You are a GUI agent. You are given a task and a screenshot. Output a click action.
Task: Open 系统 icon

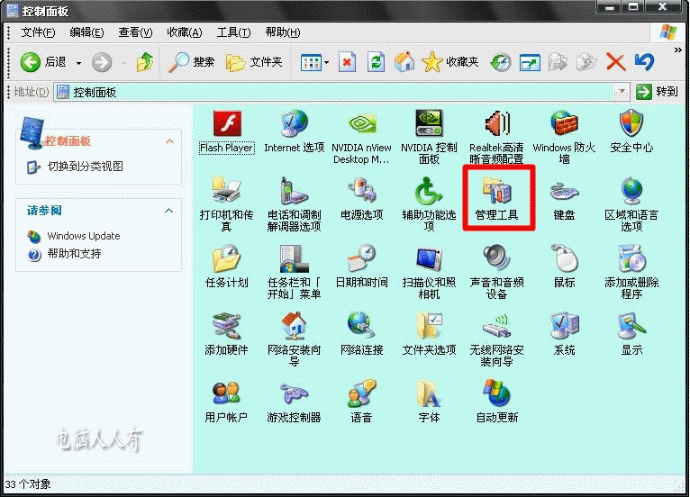(564, 334)
